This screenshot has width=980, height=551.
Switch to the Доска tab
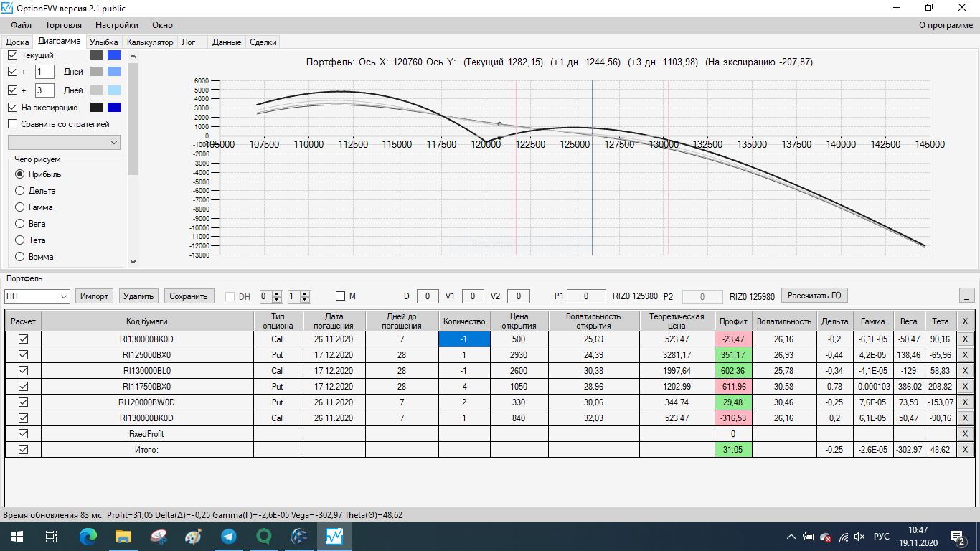point(17,42)
